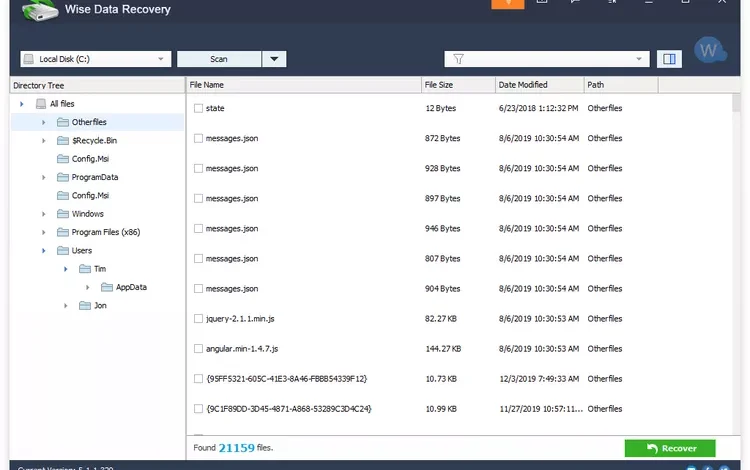
Task: Click the AppData folder icon
Action: pos(107,287)
